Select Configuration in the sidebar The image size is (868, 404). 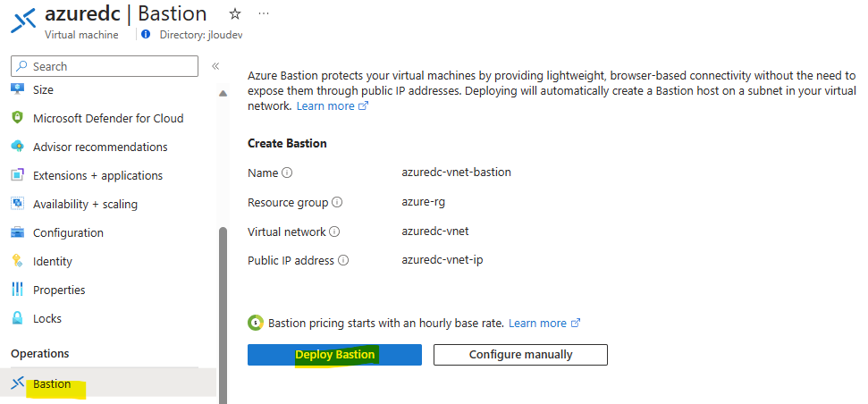coord(68,233)
